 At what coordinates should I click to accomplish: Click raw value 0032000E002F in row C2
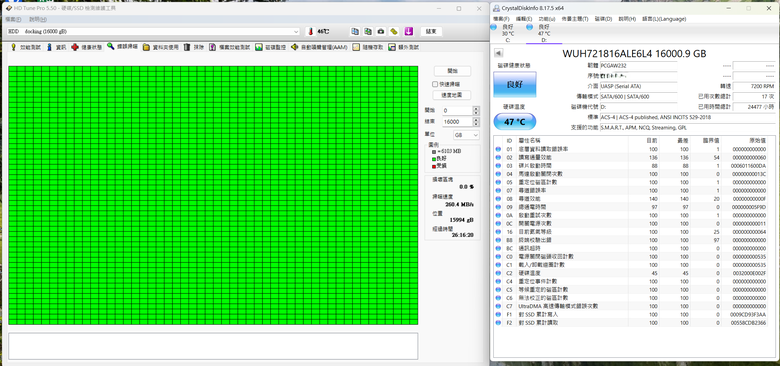748,273
